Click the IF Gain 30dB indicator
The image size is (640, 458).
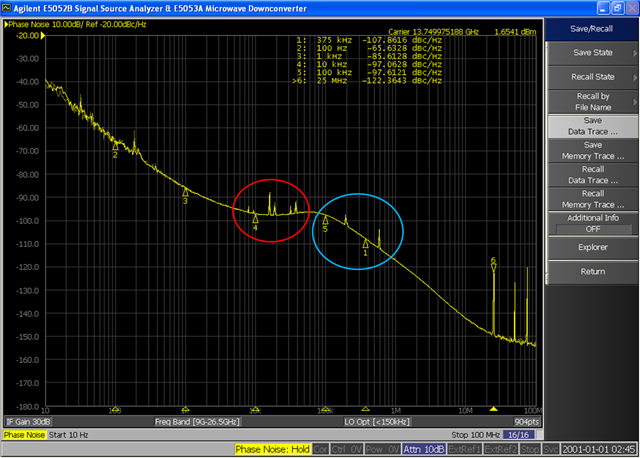click(28, 422)
